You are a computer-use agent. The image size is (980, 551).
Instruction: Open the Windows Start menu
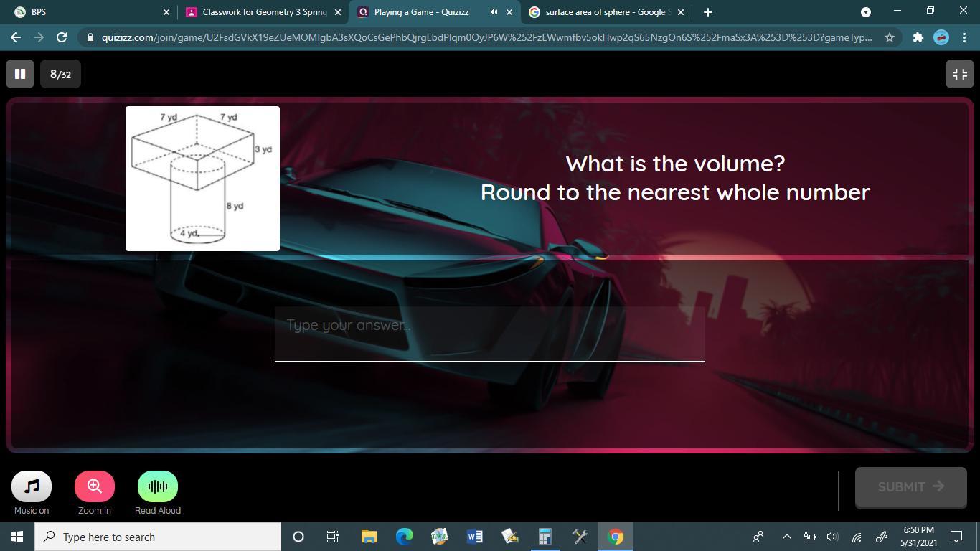[x=17, y=537]
